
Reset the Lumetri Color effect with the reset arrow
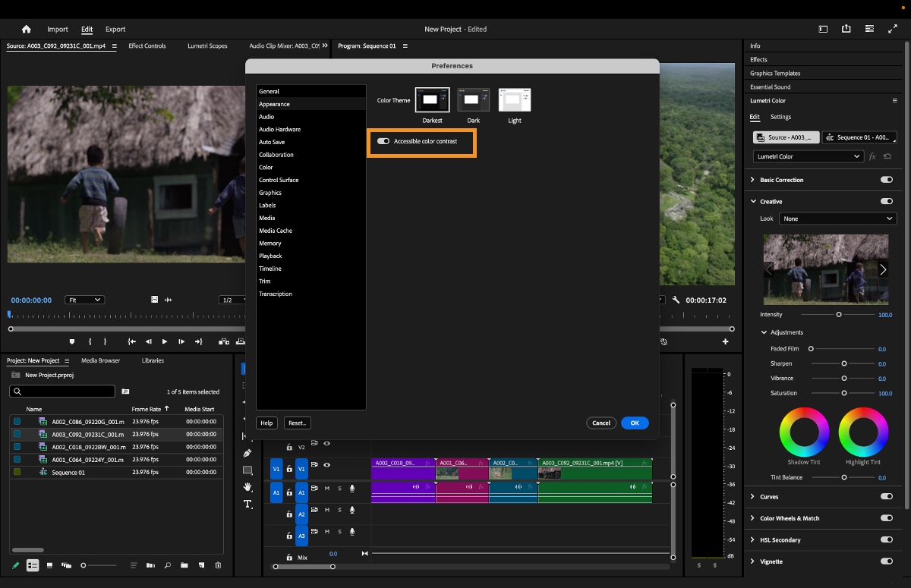[887, 156]
